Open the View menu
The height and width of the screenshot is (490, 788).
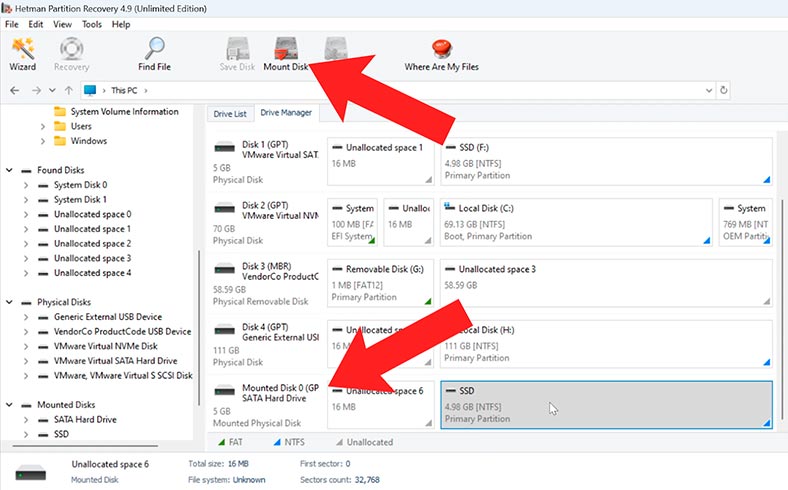(x=62, y=24)
